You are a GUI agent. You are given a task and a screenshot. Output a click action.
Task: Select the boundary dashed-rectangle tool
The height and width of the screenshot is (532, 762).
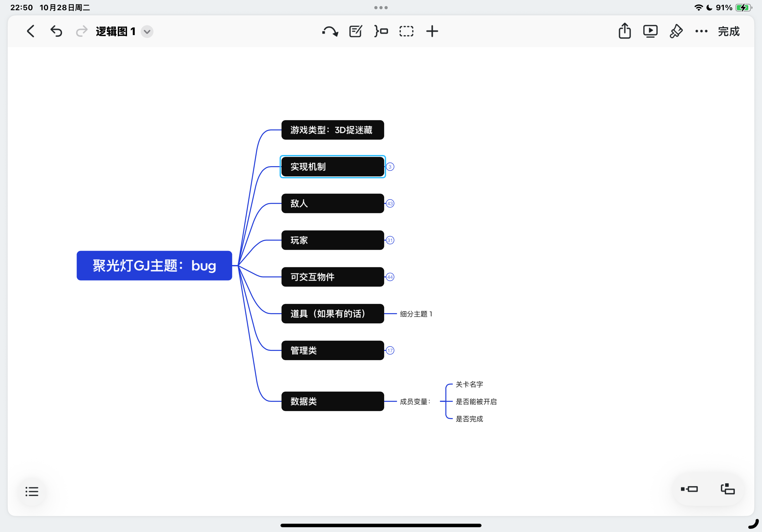pos(406,32)
